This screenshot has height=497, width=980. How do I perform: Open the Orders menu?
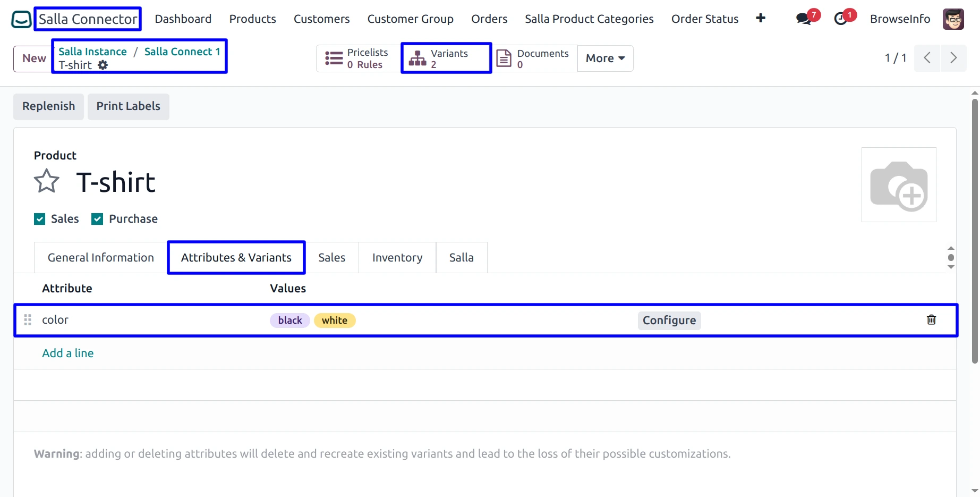[489, 19]
